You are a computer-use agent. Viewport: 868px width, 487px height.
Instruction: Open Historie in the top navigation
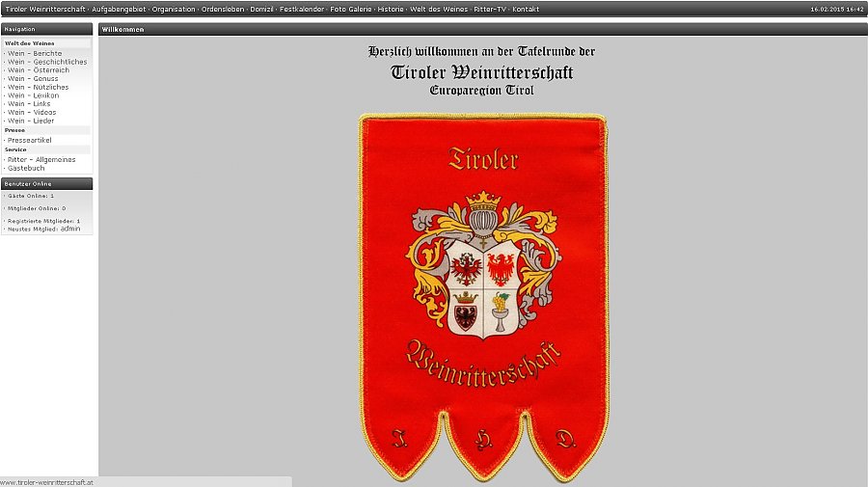click(391, 9)
